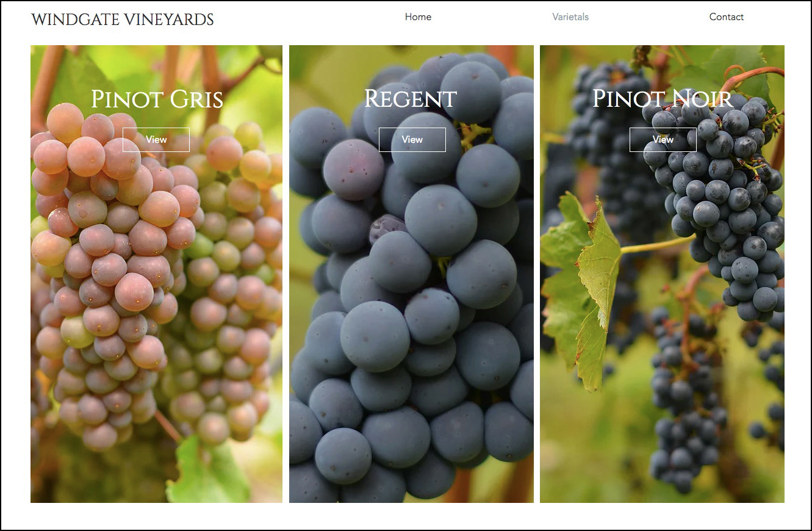This screenshot has width=812, height=531.
Task: Select the Pinot Gris heading
Action: coord(157,99)
